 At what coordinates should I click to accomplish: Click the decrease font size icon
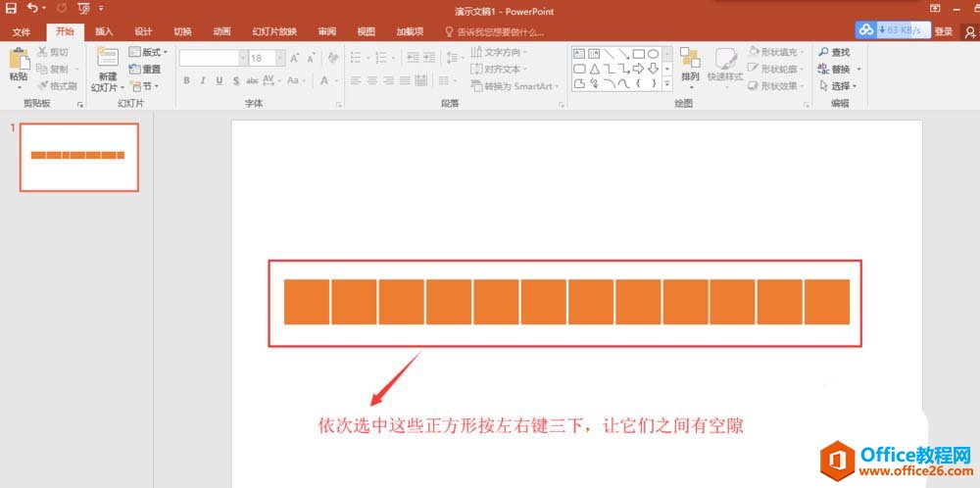[310, 58]
